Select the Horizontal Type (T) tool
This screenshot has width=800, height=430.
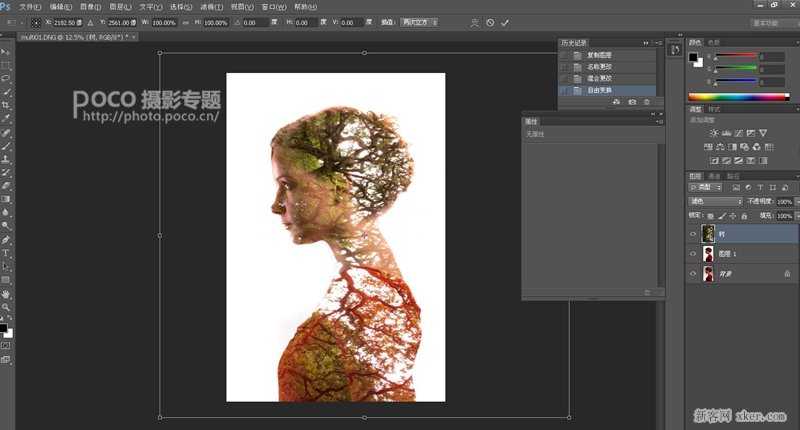point(6,254)
